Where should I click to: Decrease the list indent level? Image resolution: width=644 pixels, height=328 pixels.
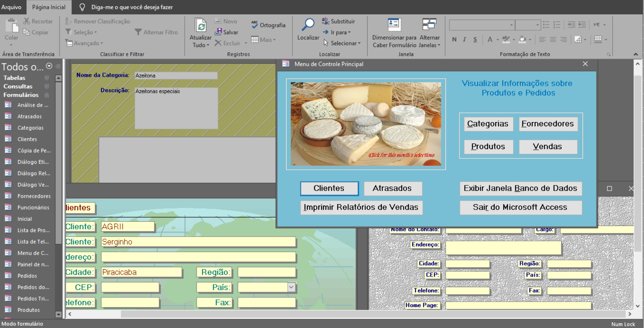(x=582, y=25)
